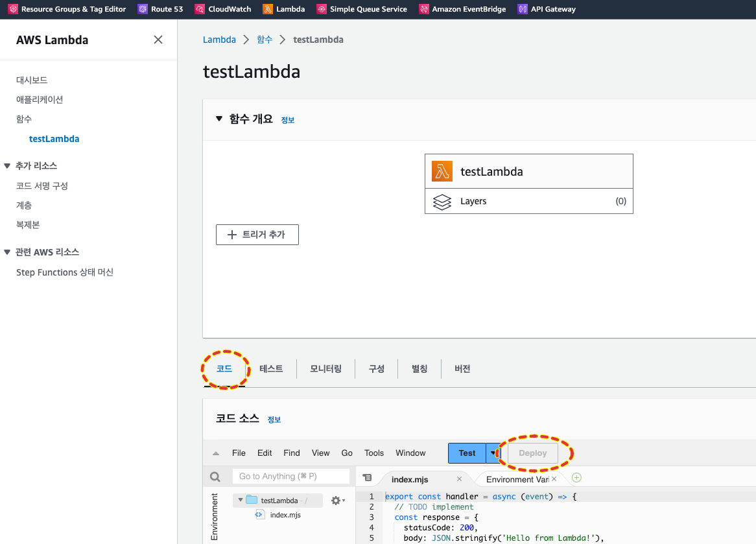Viewport: 756px width, 544px height.
Task: Click line 1 of the code editor
Action: point(480,497)
